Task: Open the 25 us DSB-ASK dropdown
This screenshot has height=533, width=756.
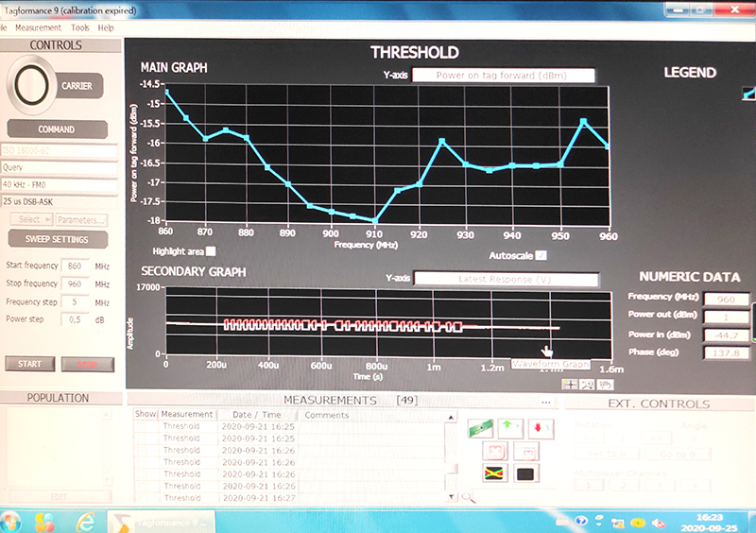Action: tap(60, 201)
